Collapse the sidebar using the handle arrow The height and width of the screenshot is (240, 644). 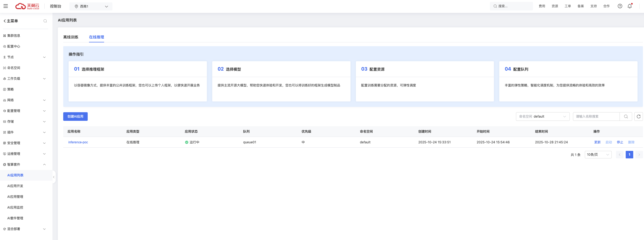tap(54, 177)
